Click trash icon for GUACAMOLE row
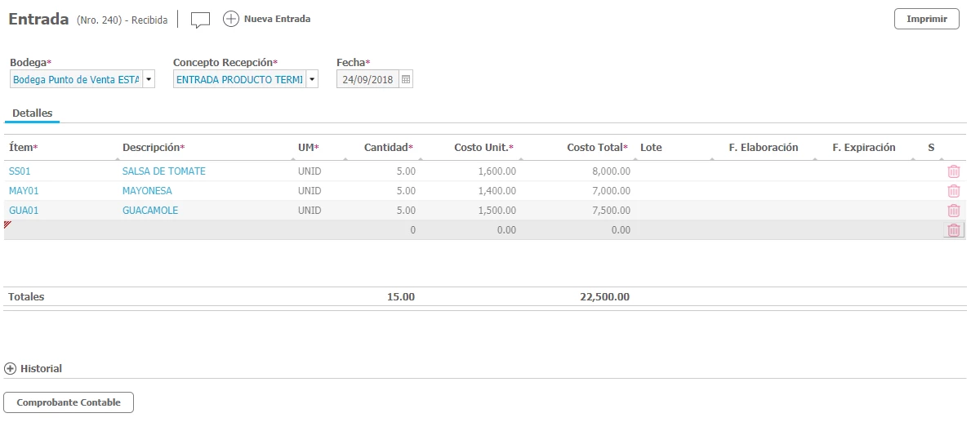Image resolution: width=980 pixels, height=431 pixels. coord(953,211)
